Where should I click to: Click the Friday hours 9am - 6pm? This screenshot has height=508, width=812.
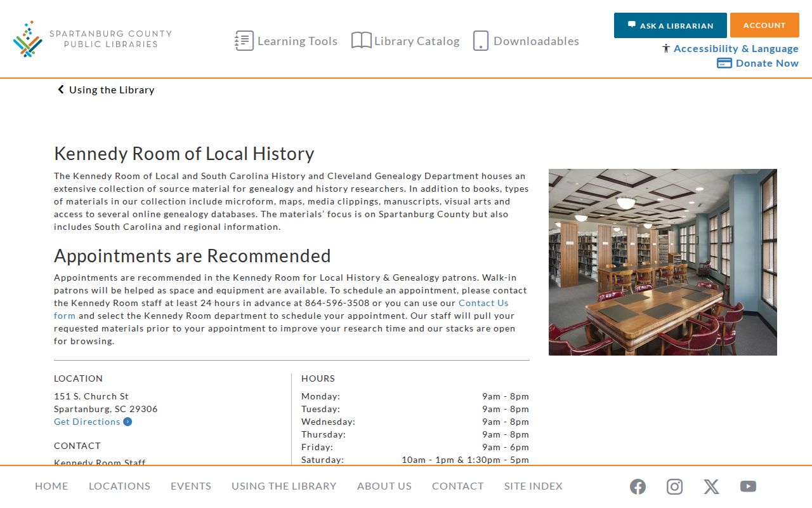[x=506, y=447]
